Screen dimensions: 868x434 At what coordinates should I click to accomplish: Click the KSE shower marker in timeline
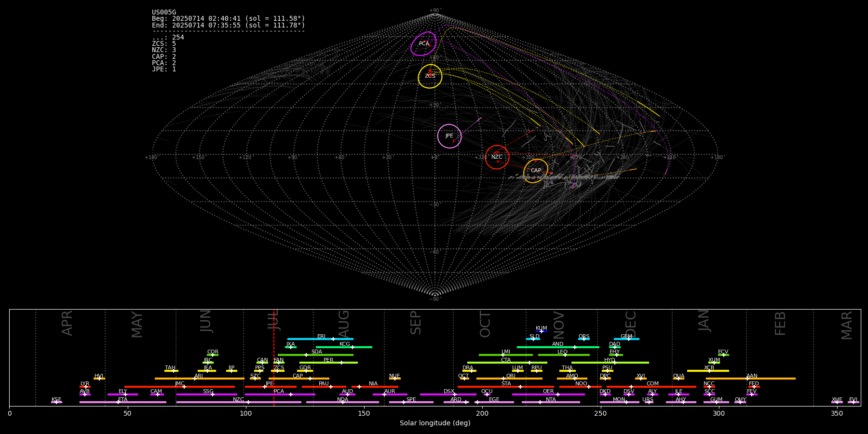pyautogui.click(x=56, y=402)
